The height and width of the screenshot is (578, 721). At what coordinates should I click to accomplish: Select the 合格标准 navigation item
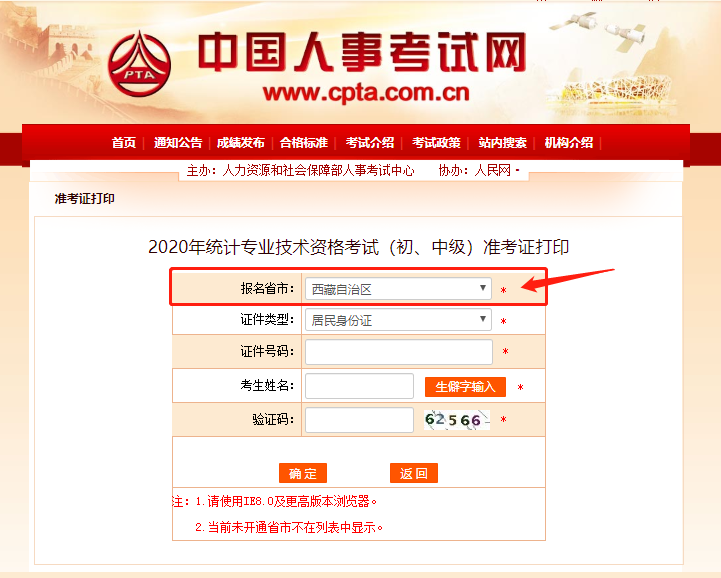[303, 143]
